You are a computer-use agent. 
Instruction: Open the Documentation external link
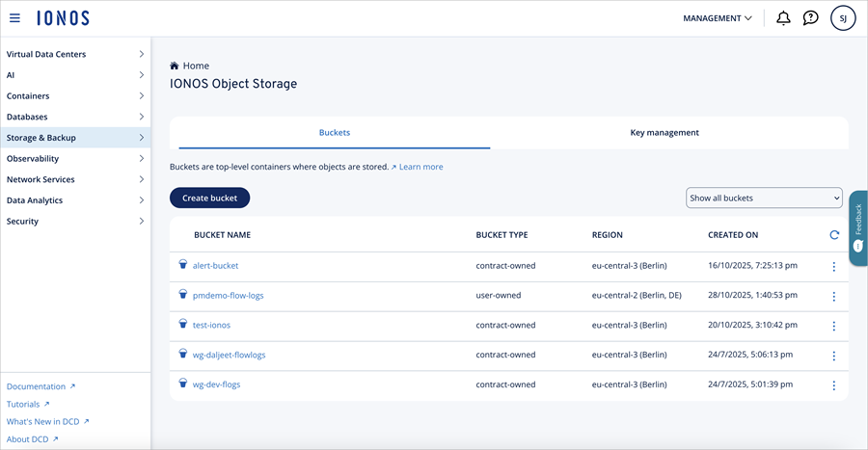[41, 386]
